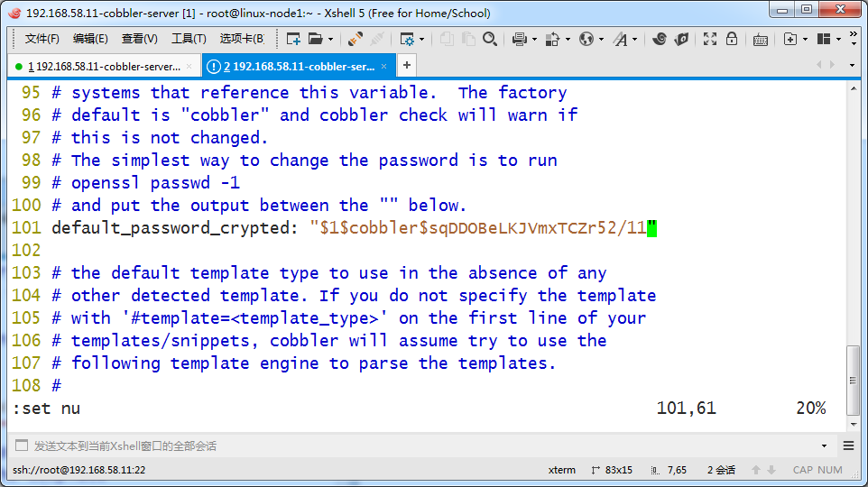This screenshot has height=487, width=868.
Task: Click the Font 'A' icon
Action: pos(621,39)
